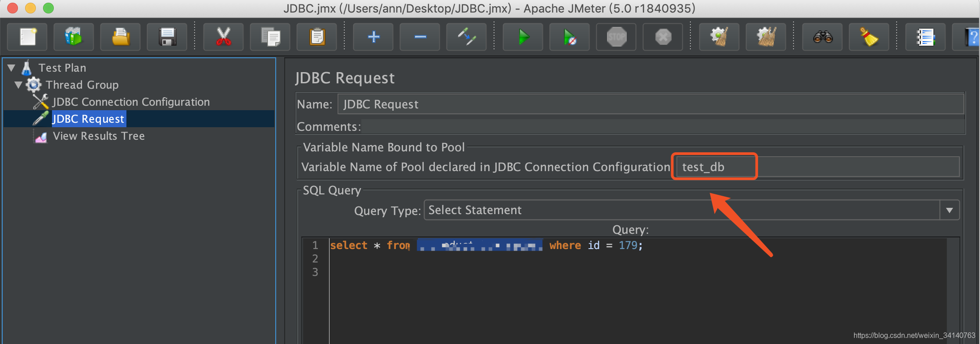Select JDBC Connection Configuration tree item
Viewport: 980px width, 344px height.
coord(131,102)
